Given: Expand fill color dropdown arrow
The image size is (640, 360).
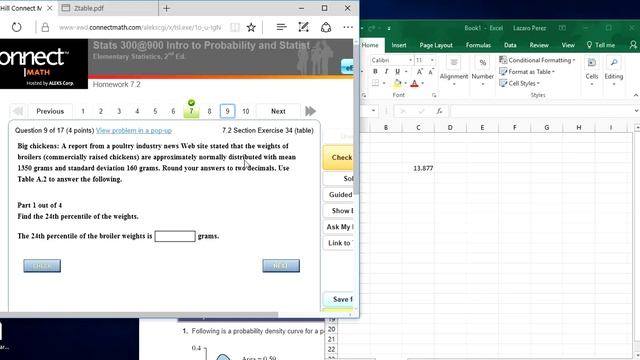Looking at the screenshot, I should click(405, 83).
